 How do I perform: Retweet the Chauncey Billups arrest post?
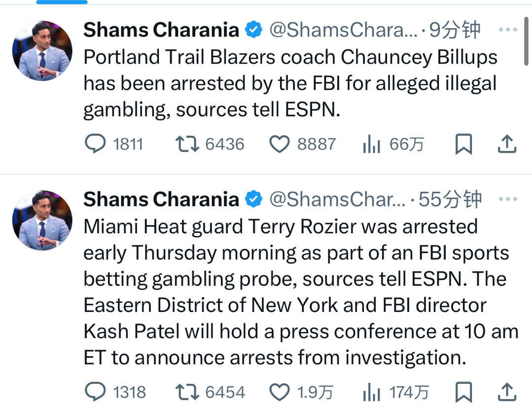[187, 144]
